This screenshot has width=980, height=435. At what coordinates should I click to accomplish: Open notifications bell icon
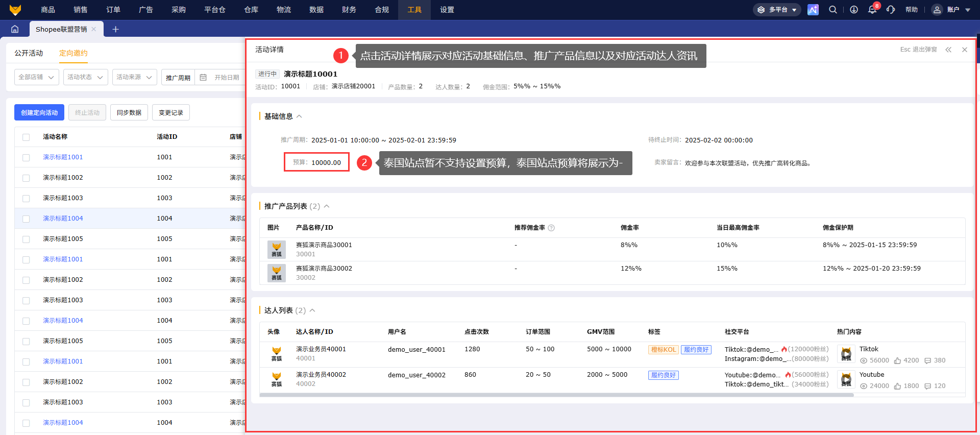(x=872, y=10)
